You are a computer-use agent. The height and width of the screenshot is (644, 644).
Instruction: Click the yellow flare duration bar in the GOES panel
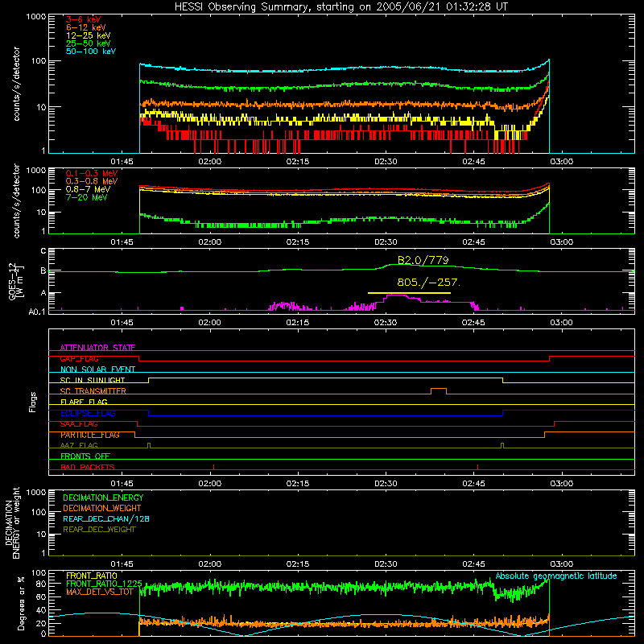coord(409,293)
